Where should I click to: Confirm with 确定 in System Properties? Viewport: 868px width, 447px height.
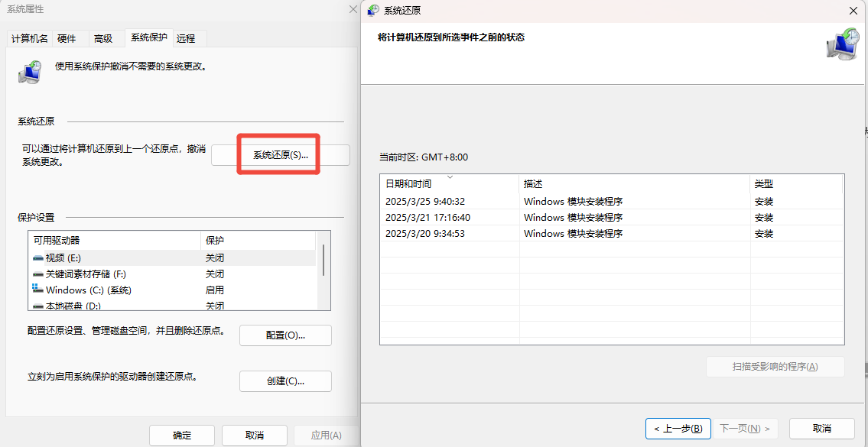tap(182, 436)
